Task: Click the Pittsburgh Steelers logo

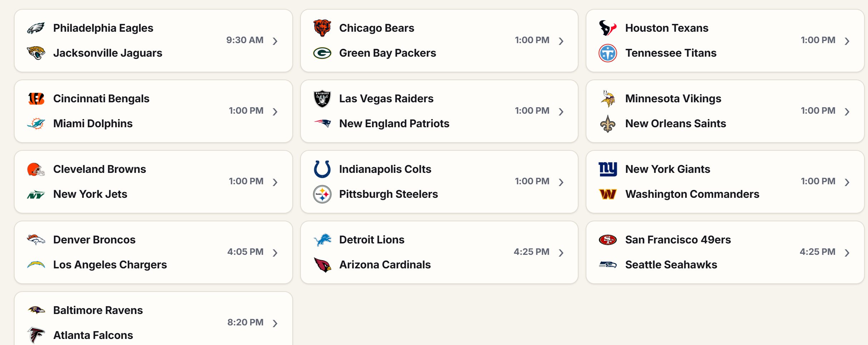Action: [322, 194]
